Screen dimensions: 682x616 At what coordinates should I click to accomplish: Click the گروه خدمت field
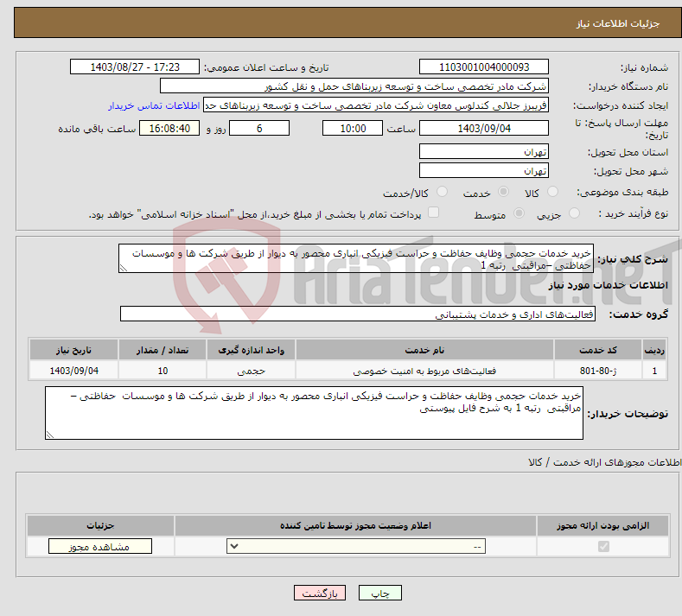pos(358,314)
